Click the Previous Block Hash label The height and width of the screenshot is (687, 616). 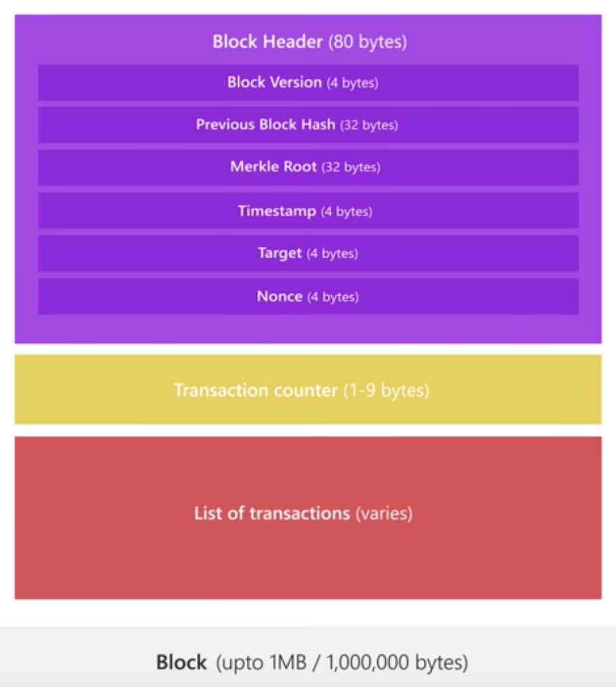265,124
